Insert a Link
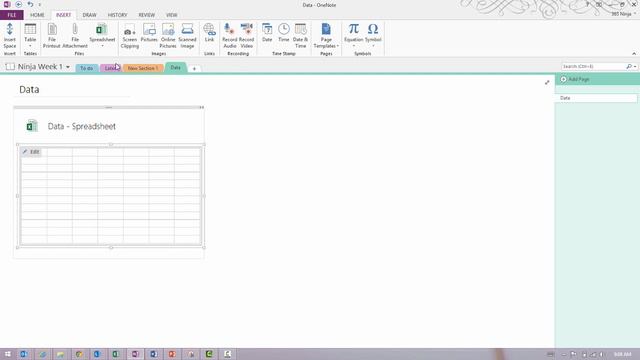Screen dimensions: 640x360 click(x=209, y=33)
